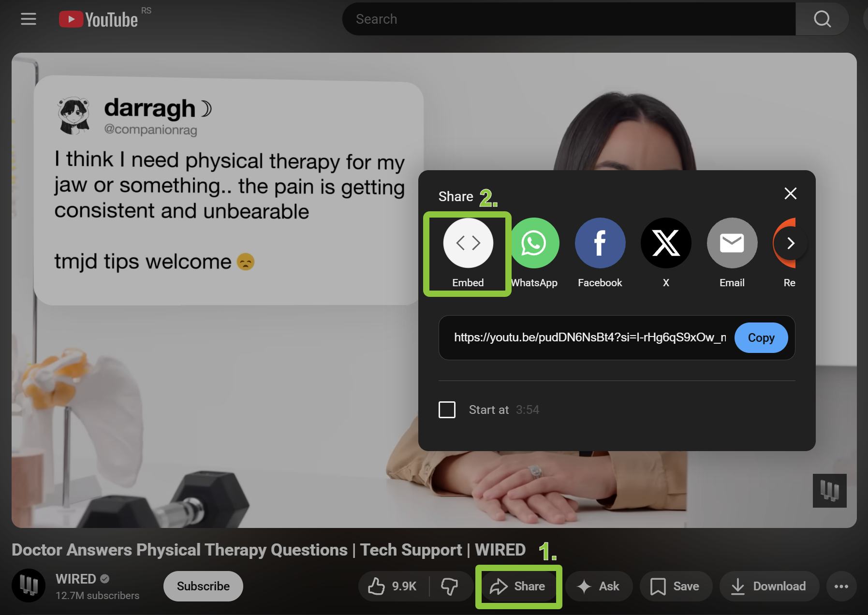Click the magnifier search button
Viewport: 868px width, 615px height.
click(x=822, y=19)
